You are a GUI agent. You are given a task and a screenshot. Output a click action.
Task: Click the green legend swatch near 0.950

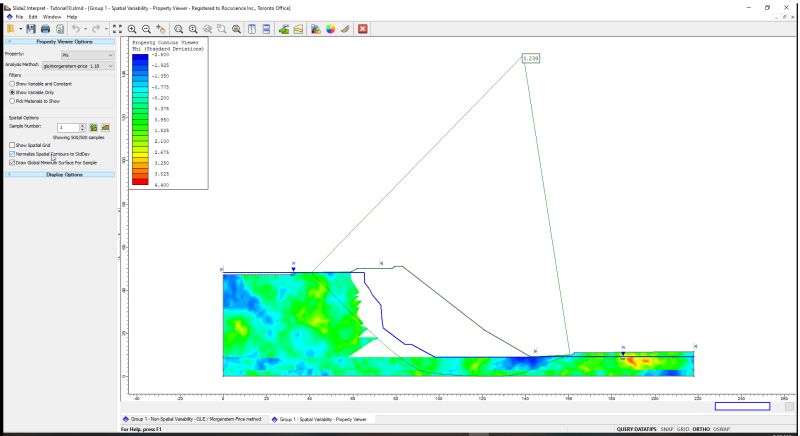click(x=140, y=120)
